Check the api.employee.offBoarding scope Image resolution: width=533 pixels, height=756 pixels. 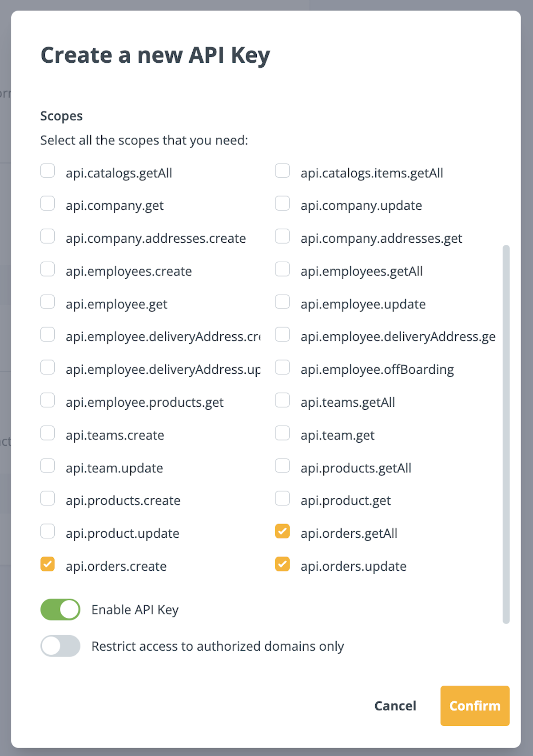click(282, 367)
